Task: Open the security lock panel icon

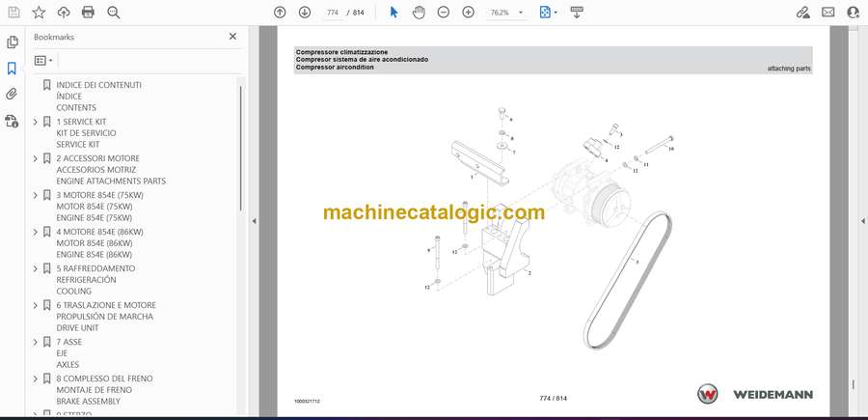Action: coord(12,121)
